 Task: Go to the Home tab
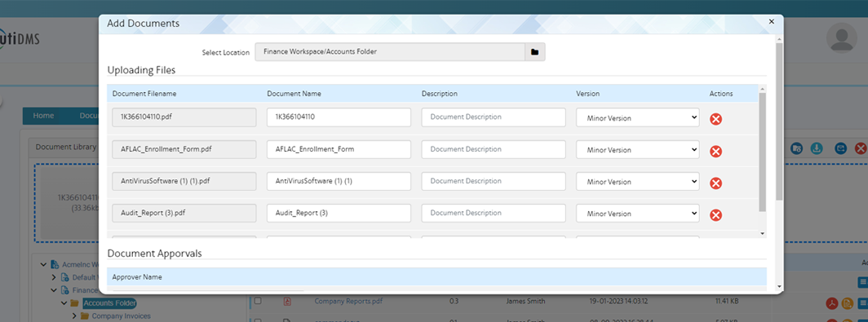[43, 117]
